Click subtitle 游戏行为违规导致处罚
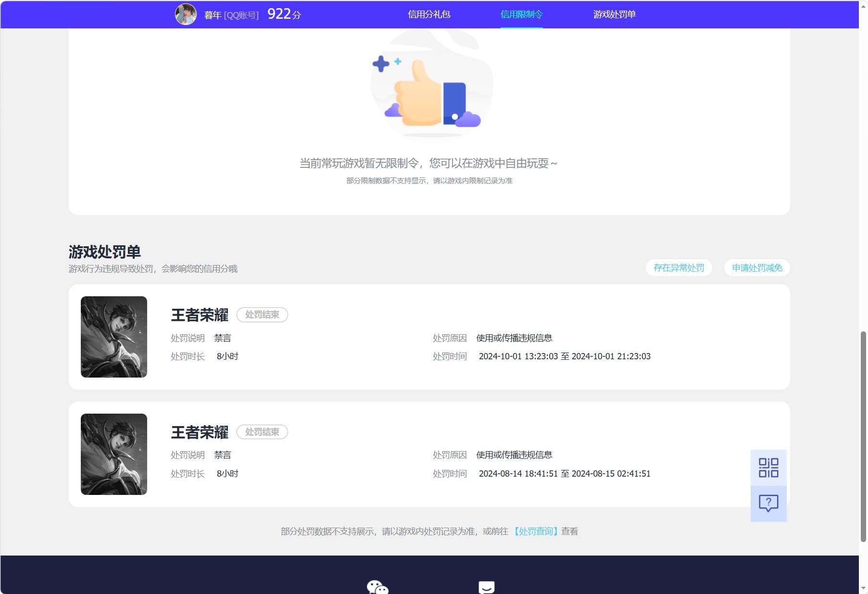This screenshot has height=594, width=868. coord(153,269)
